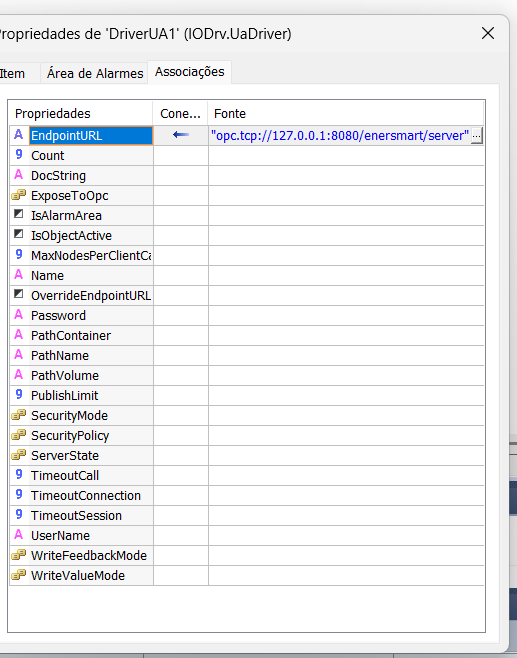Open the Item tab
Viewport: 517px width, 658px height.
(13, 74)
